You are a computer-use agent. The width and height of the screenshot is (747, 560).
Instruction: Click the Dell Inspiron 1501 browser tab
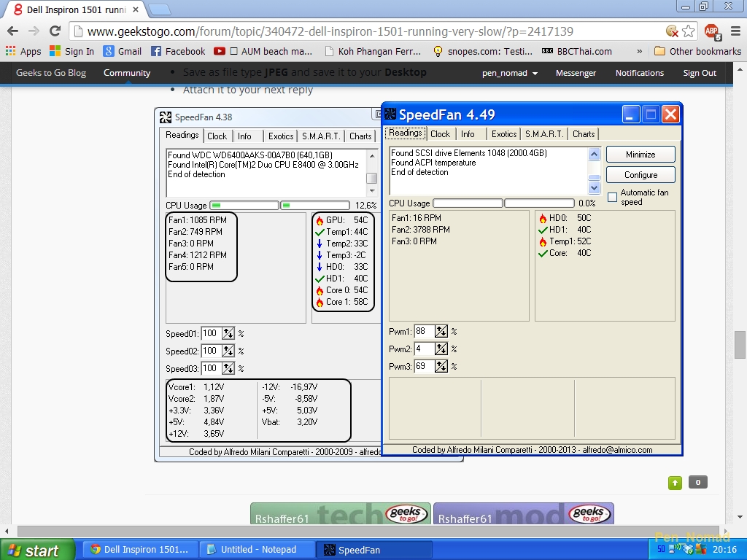click(76, 9)
